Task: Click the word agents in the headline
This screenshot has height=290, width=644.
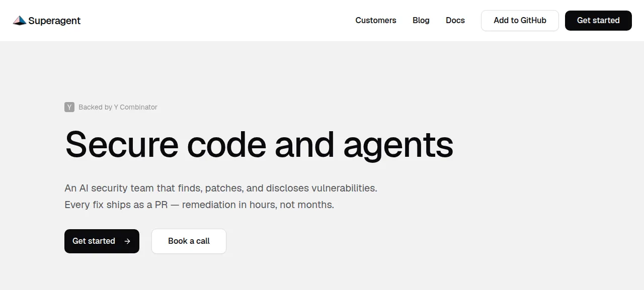Action: tap(398, 146)
